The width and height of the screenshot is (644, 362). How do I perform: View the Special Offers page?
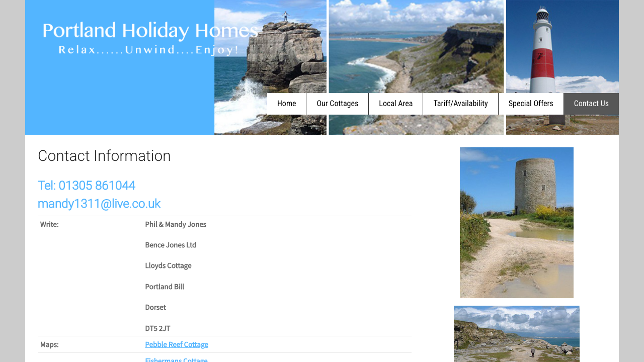(x=531, y=104)
